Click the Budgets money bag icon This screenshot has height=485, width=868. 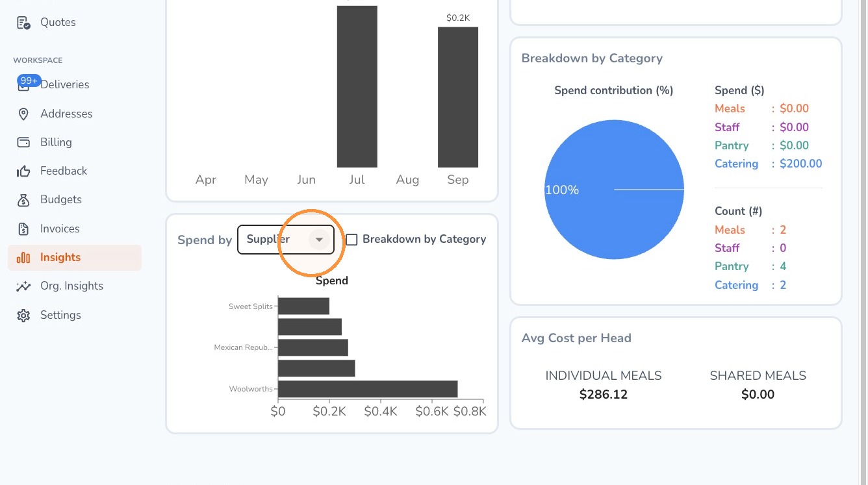[x=23, y=200]
